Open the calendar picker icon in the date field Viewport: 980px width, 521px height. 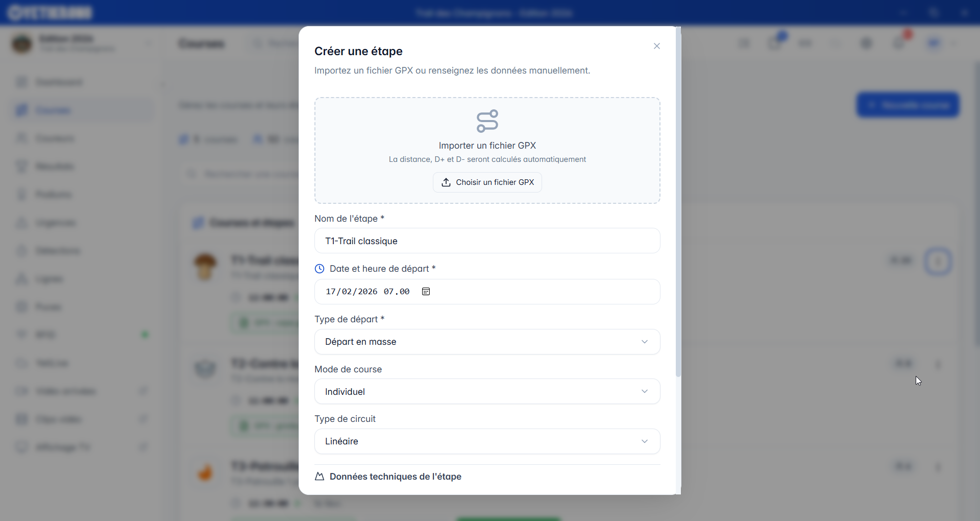click(426, 292)
